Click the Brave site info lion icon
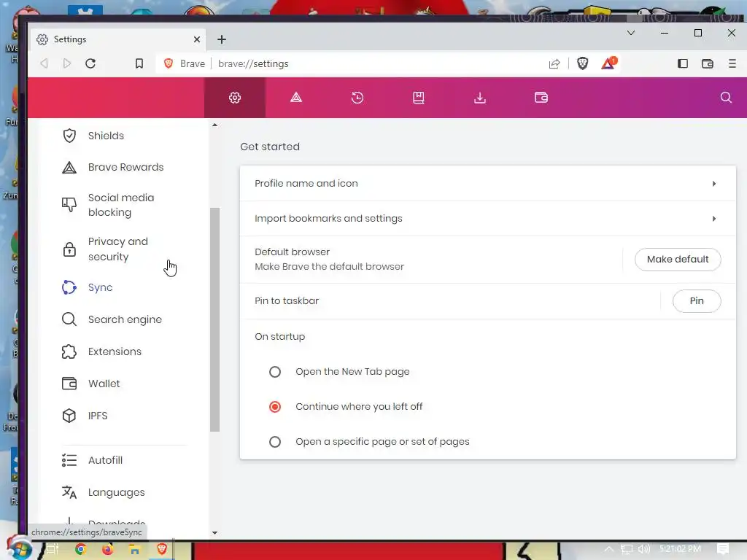The height and width of the screenshot is (560, 747). pyautogui.click(x=169, y=63)
